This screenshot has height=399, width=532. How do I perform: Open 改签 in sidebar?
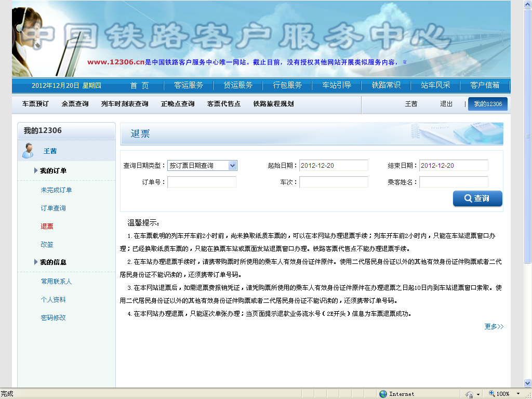point(47,244)
